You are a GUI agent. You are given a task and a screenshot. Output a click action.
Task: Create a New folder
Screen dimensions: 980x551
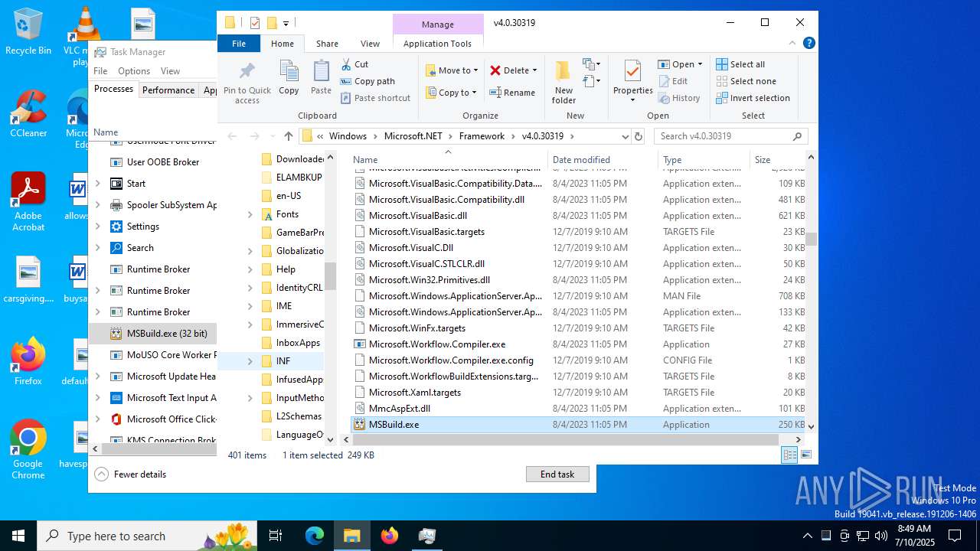[563, 82]
